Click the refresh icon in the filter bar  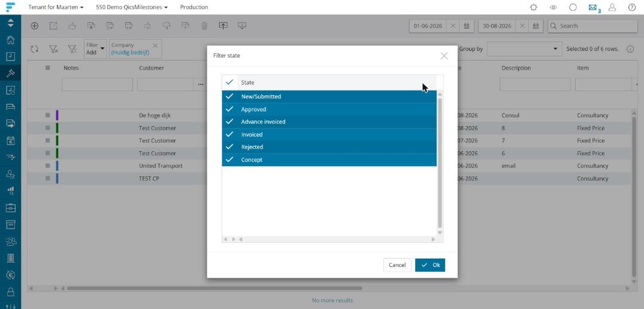point(35,49)
